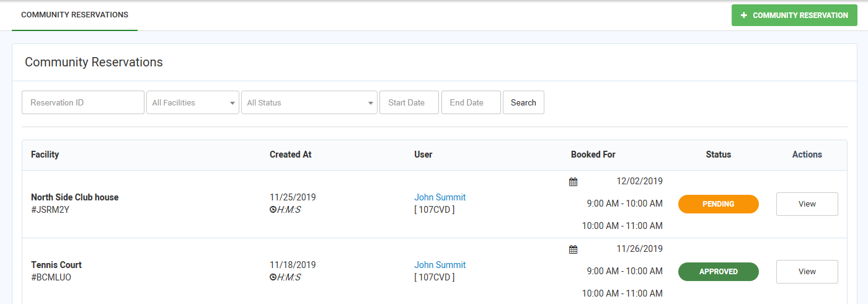Open John Summit link for Tennis Court
The image size is (868, 304).
point(440,265)
